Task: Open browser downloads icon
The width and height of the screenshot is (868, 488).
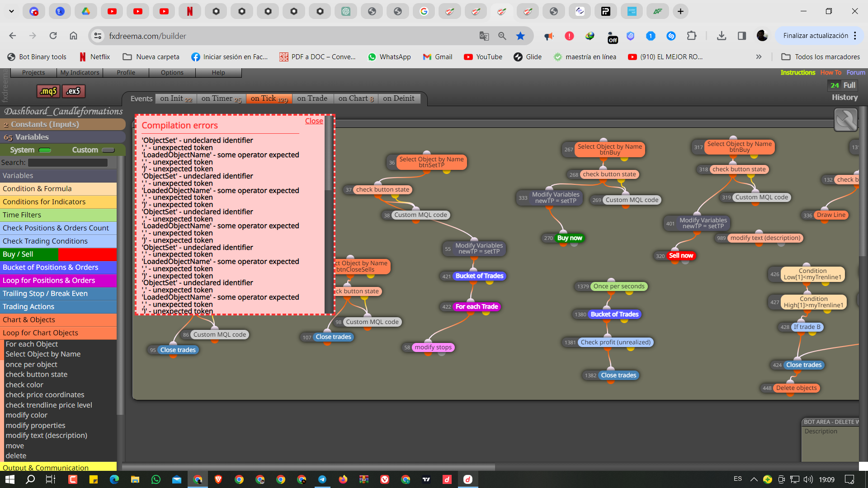Action: pos(722,36)
